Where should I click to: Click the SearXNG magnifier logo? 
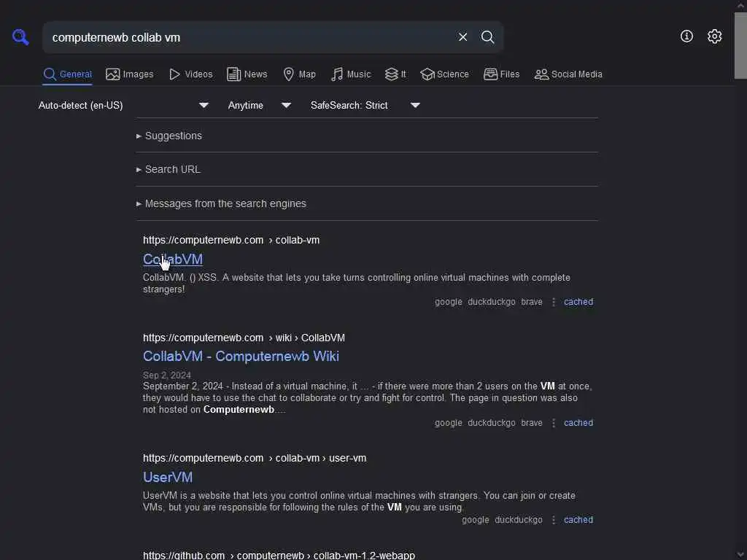[20, 37]
